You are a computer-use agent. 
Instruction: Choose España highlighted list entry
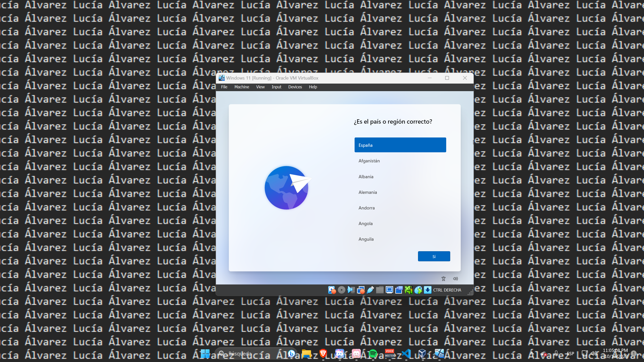pyautogui.click(x=400, y=145)
